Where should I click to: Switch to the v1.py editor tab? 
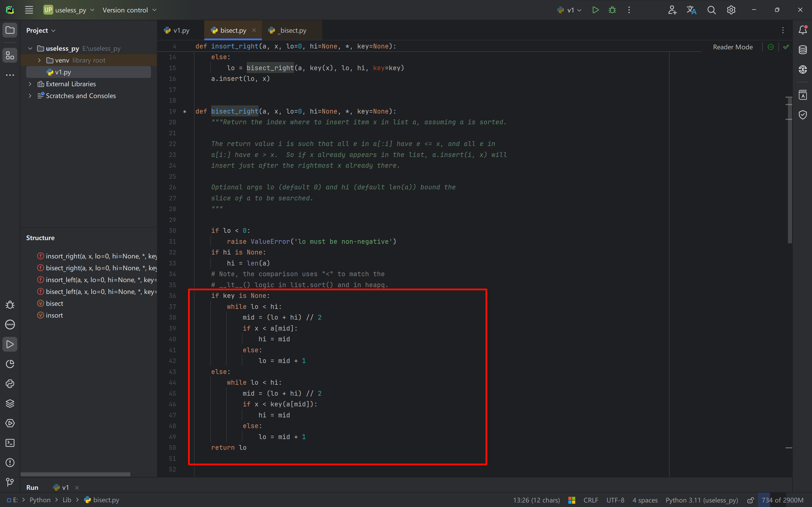coord(177,30)
